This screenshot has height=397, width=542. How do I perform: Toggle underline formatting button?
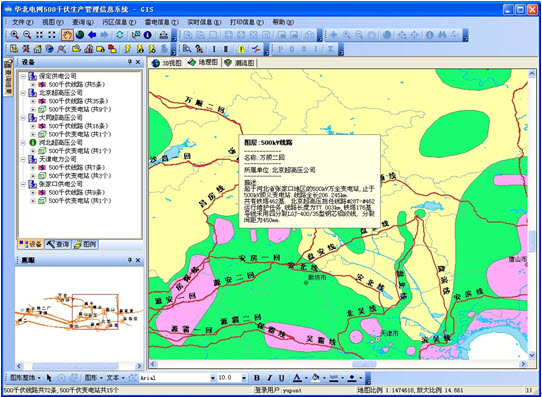[281, 378]
